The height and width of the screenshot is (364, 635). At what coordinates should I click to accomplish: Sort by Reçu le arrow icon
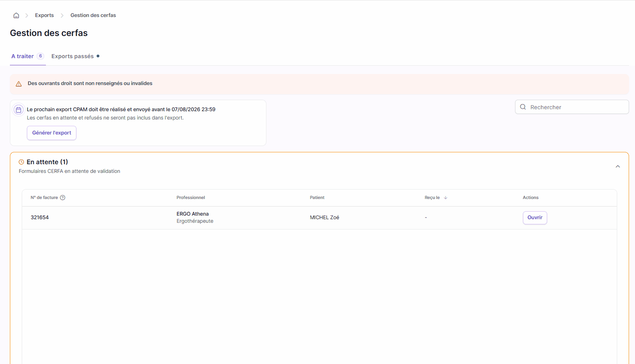[446, 198]
